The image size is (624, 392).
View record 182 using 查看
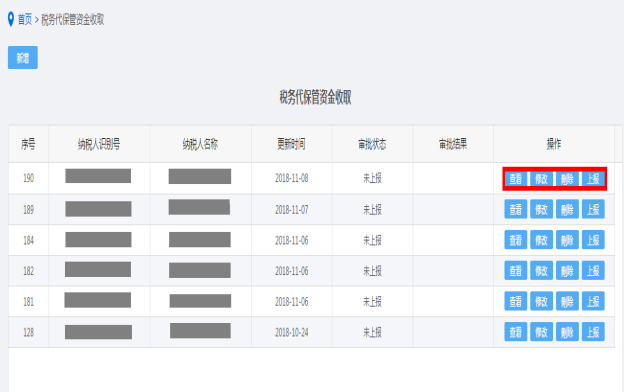pyautogui.click(x=516, y=271)
